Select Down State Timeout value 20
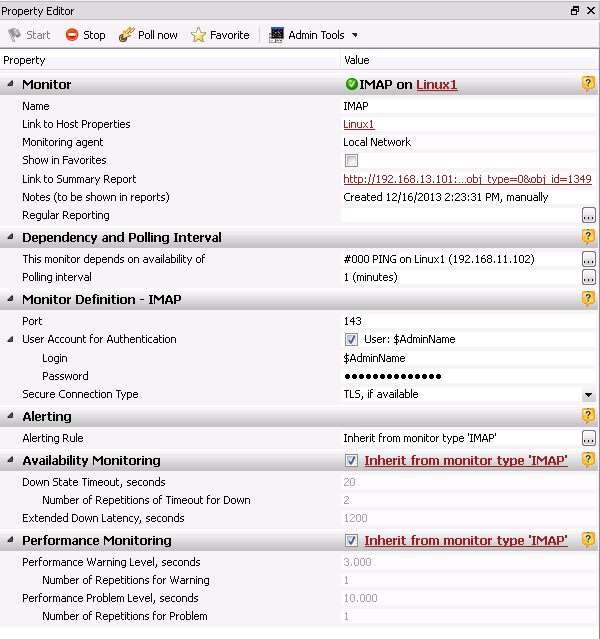The width and height of the screenshot is (600, 639). point(349,482)
